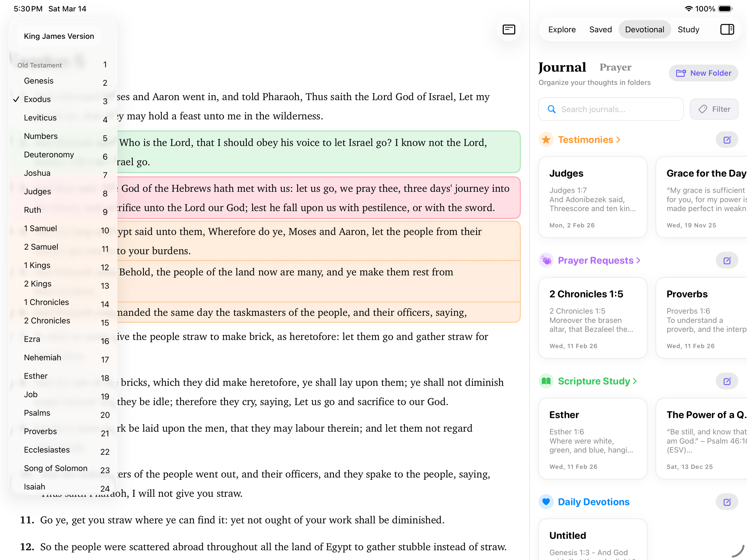Viewport: 747px width, 560px height.
Task: Choose Psalms from the book list
Action: [x=37, y=413]
